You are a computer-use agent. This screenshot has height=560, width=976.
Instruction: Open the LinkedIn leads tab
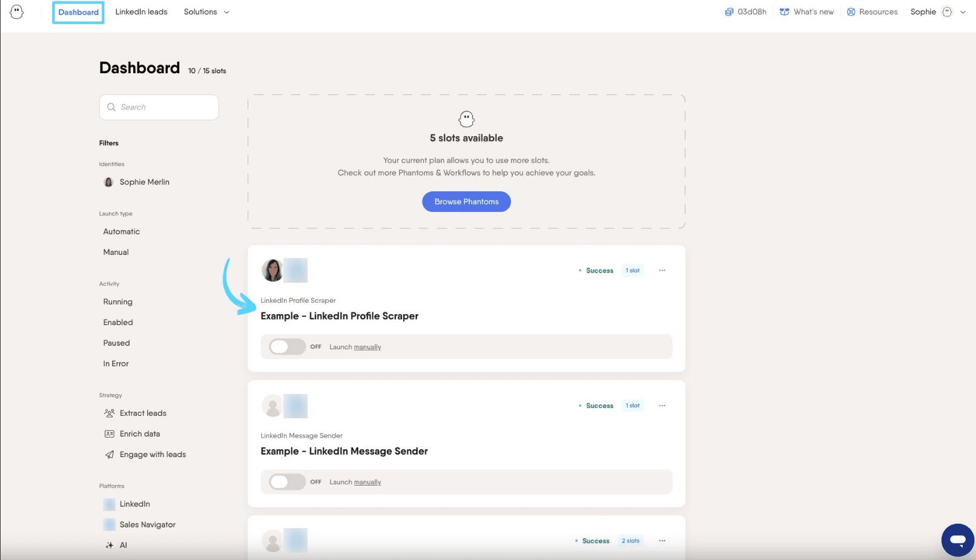[141, 12]
